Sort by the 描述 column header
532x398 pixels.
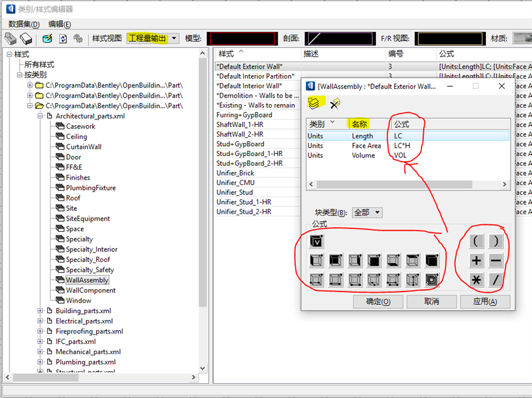[343, 54]
